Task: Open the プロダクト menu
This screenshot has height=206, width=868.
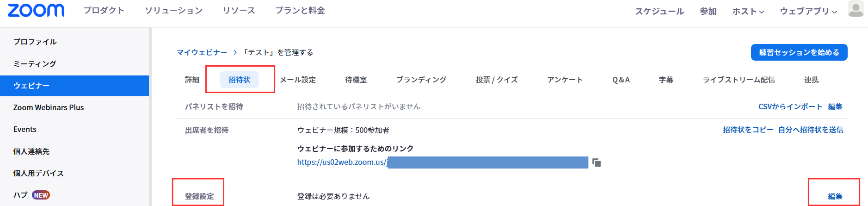Action: 104,10
